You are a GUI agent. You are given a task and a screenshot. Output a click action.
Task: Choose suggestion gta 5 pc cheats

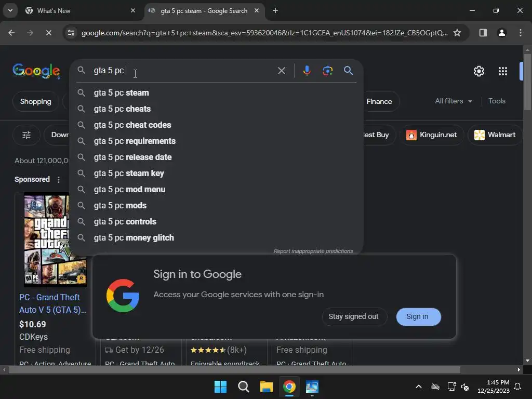(x=216, y=109)
